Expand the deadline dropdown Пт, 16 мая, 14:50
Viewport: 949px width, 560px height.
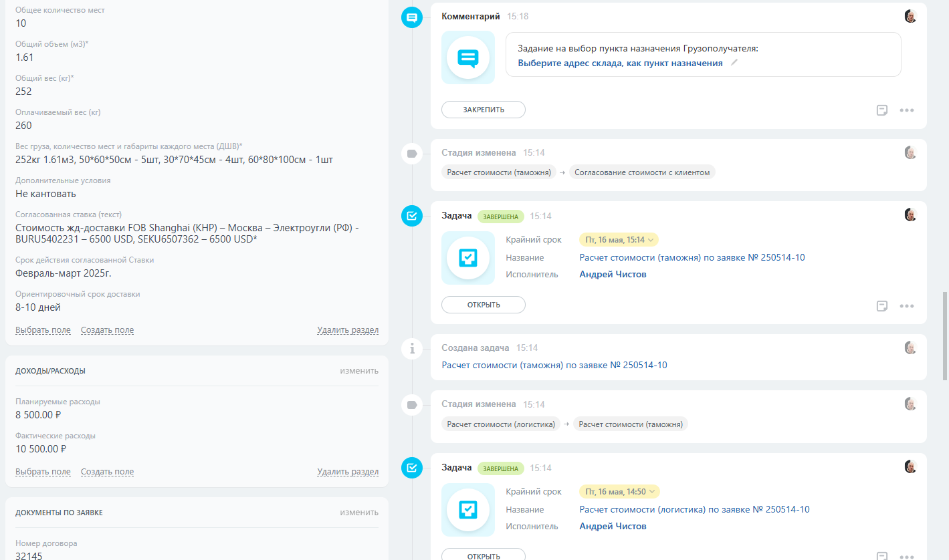(619, 492)
